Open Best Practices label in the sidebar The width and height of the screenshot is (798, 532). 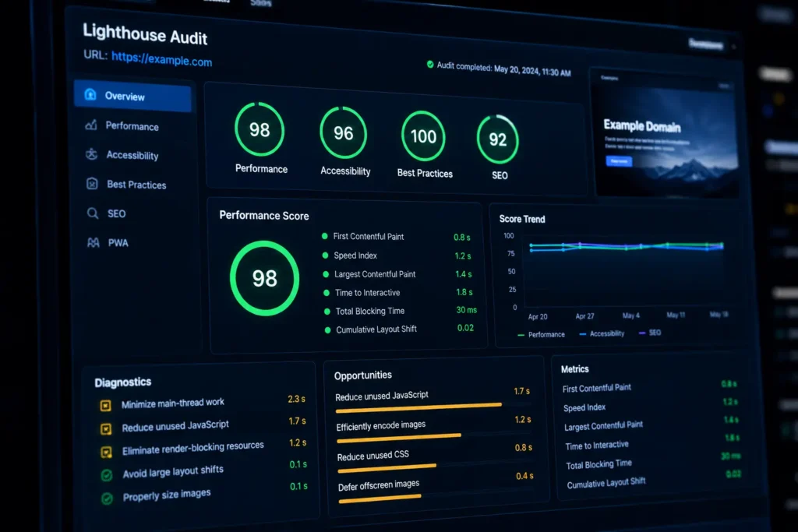click(136, 185)
